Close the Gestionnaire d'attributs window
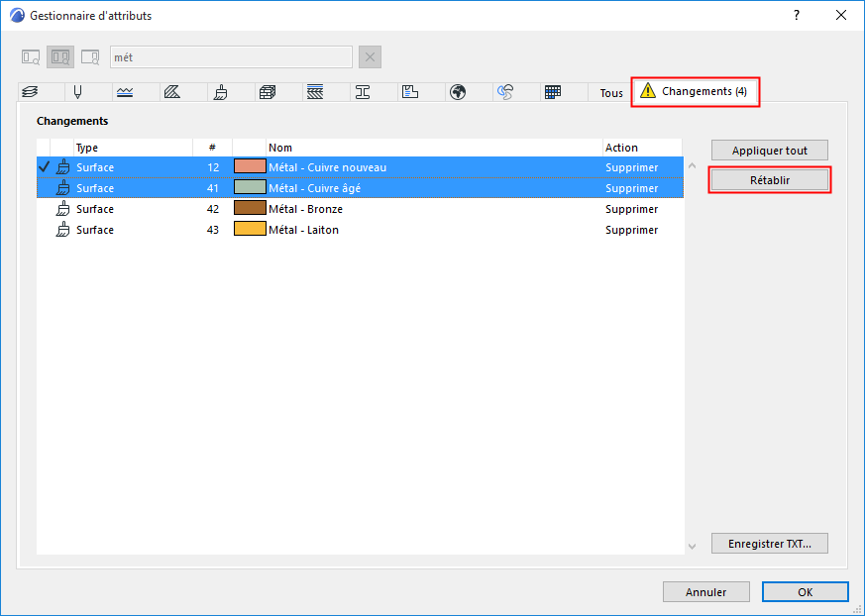Viewport: 865px width, 616px height. 841,16
